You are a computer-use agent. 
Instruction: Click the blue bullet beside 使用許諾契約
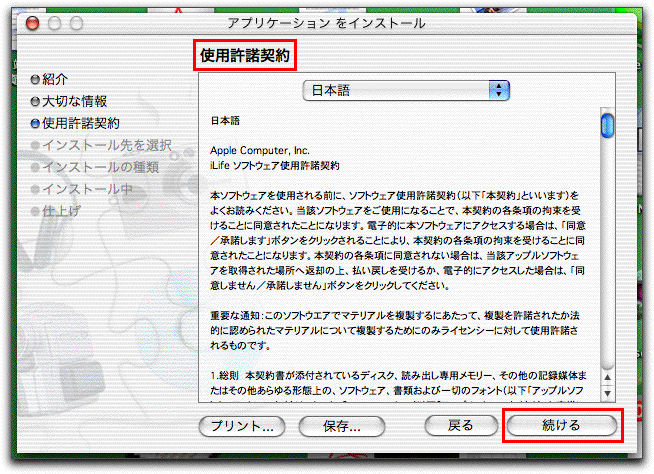click(35, 124)
